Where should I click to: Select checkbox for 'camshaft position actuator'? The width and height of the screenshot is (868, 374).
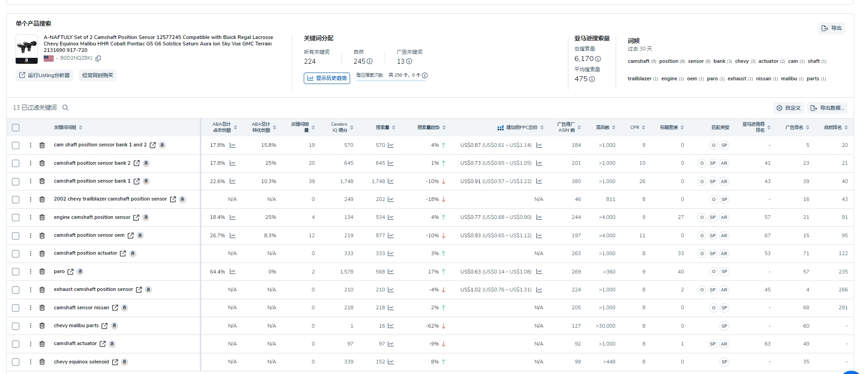coord(16,254)
